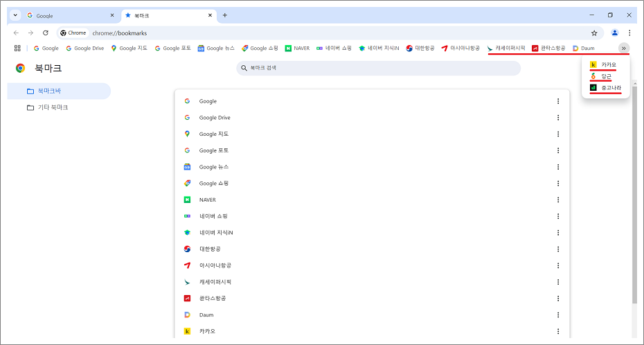
Task: Open more actions for 대한항공 row
Action: pyautogui.click(x=557, y=249)
